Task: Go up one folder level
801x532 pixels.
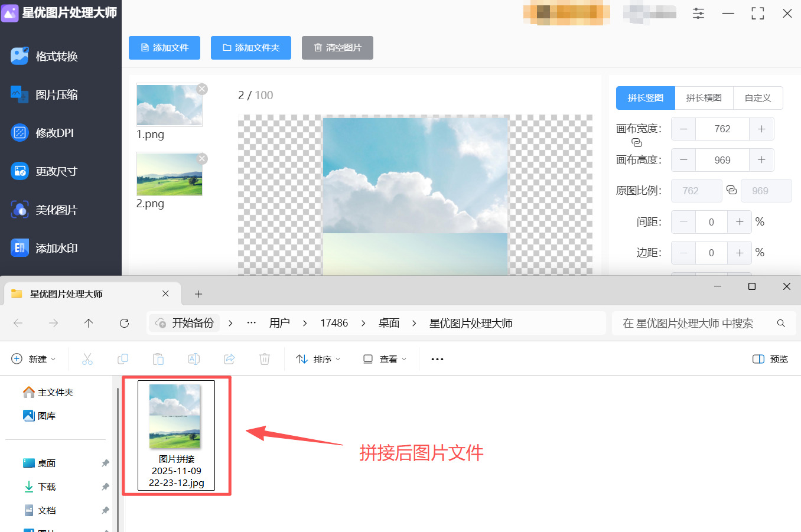Action: pos(89,323)
